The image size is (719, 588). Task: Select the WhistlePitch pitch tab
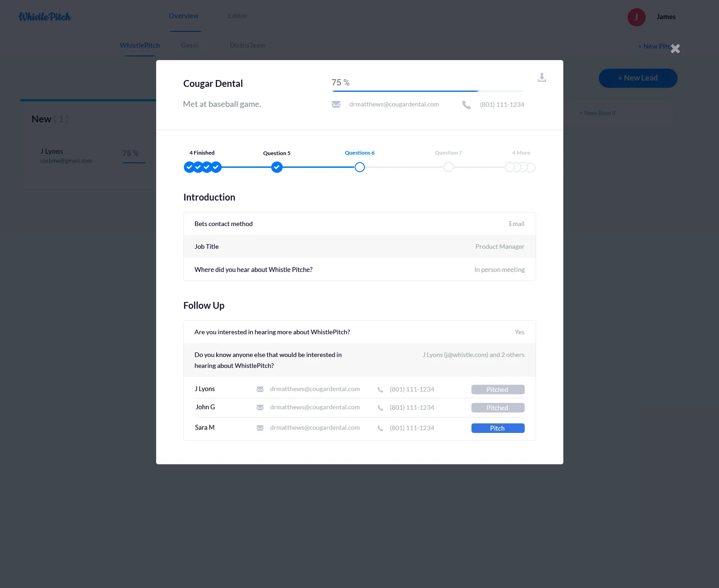tap(140, 45)
